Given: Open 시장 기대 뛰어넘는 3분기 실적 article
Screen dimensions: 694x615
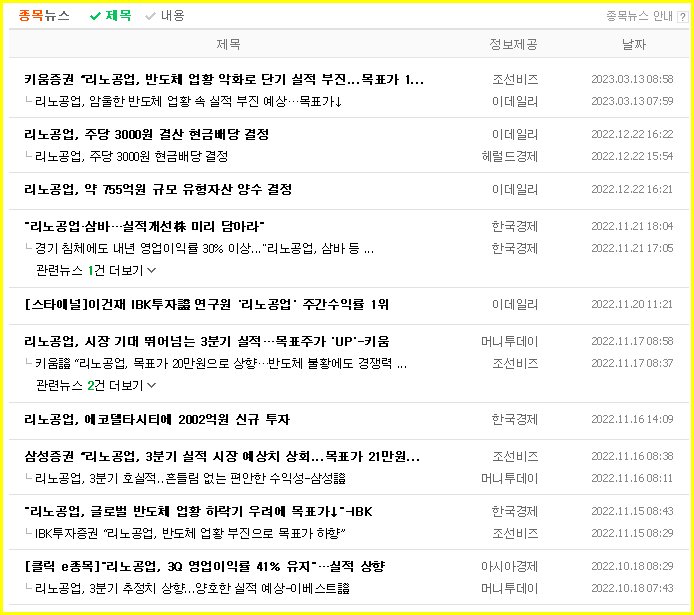Looking at the screenshot, I should coord(207,342).
